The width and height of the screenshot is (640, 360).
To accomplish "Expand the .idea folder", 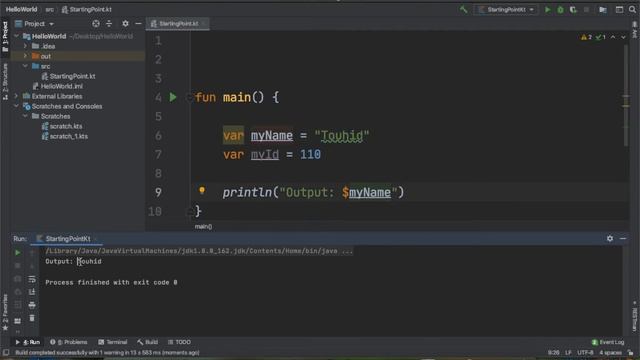I will (x=25, y=46).
